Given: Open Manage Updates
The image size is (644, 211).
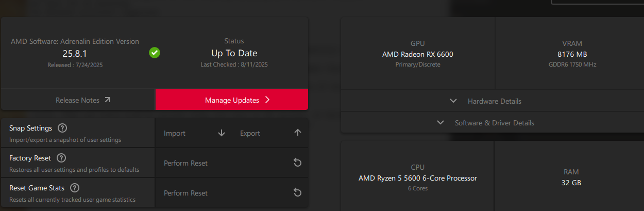Looking at the screenshot, I should [232, 100].
